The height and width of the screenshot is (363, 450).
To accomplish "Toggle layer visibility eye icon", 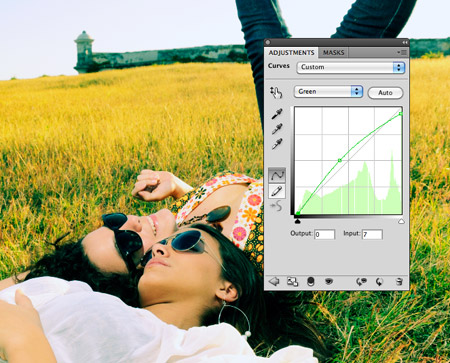I will coord(329,282).
